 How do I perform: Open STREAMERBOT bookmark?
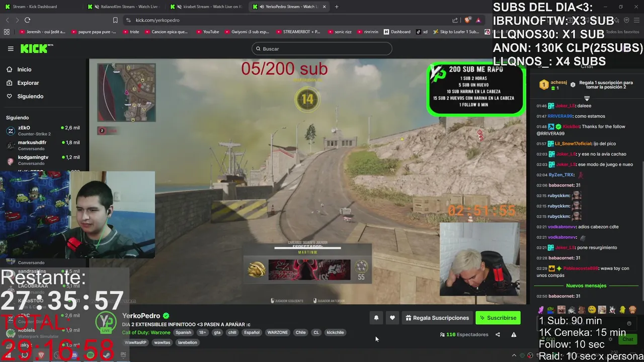pos(297,32)
